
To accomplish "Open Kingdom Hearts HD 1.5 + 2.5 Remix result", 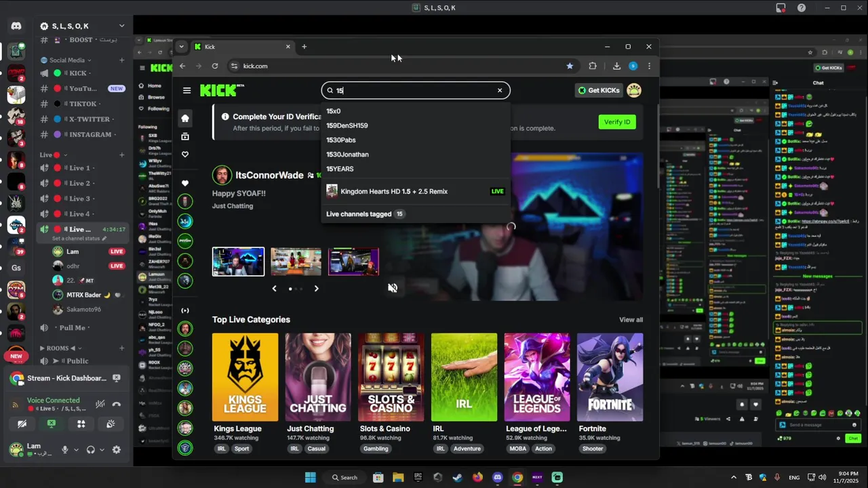I will [x=416, y=191].
